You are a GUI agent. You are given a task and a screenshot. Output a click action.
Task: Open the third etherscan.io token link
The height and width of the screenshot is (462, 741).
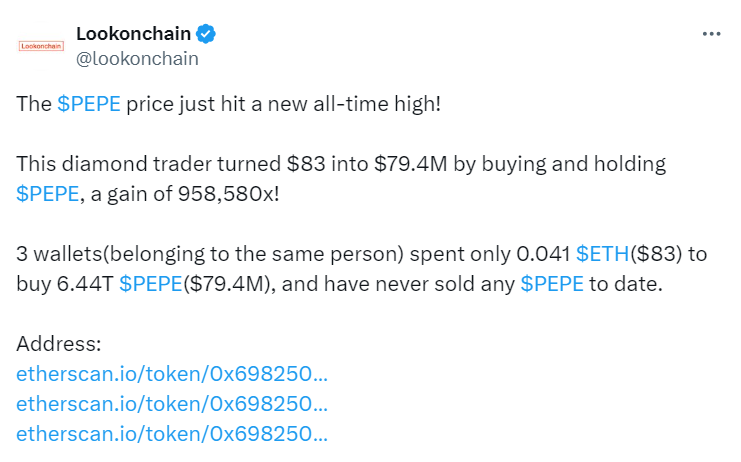[172, 434]
